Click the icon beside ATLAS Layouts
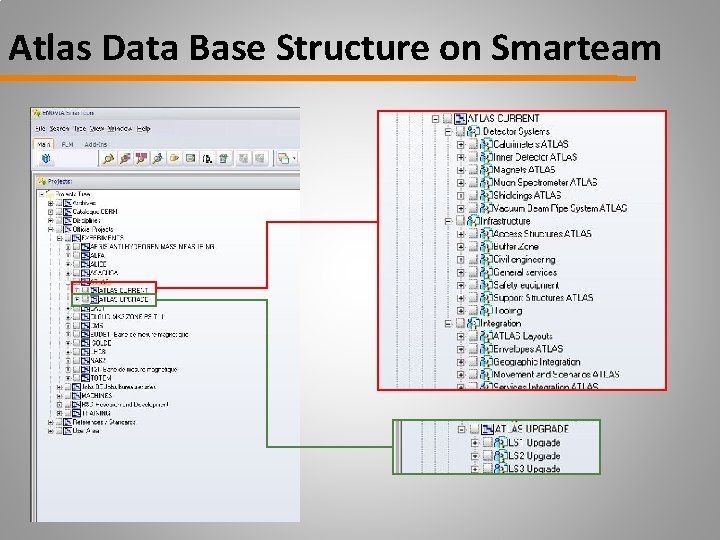 coord(486,336)
